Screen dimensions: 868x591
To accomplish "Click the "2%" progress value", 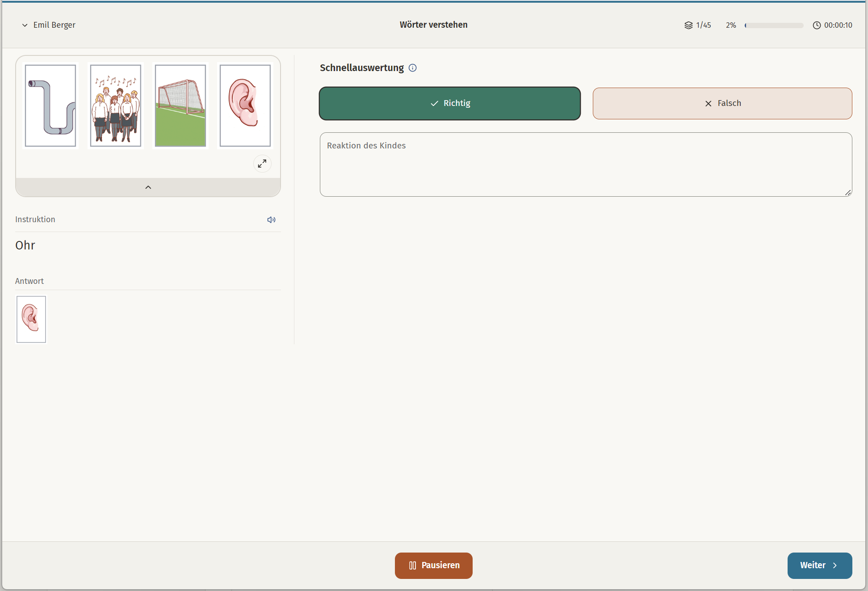I will point(731,25).
